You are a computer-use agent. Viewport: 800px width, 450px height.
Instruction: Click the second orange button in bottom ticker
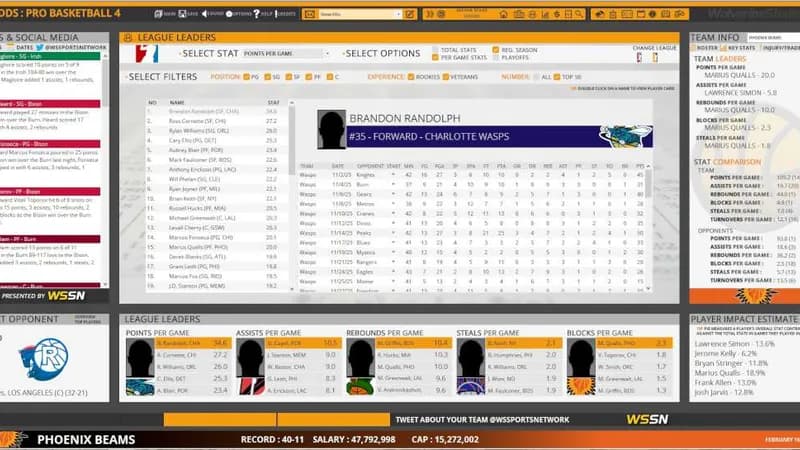(x=334, y=419)
